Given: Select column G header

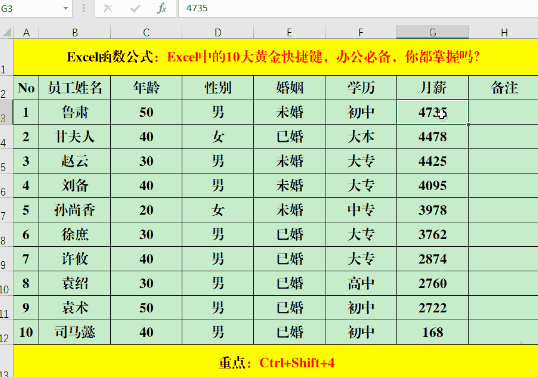Looking at the screenshot, I should pyautogui.click(x=433, y=33).
